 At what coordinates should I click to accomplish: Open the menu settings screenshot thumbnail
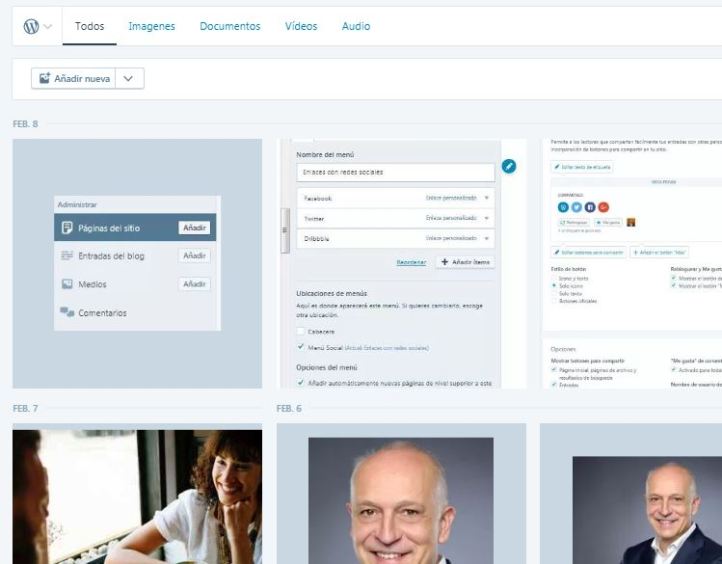pyautogui.click(x=402, y=263)
